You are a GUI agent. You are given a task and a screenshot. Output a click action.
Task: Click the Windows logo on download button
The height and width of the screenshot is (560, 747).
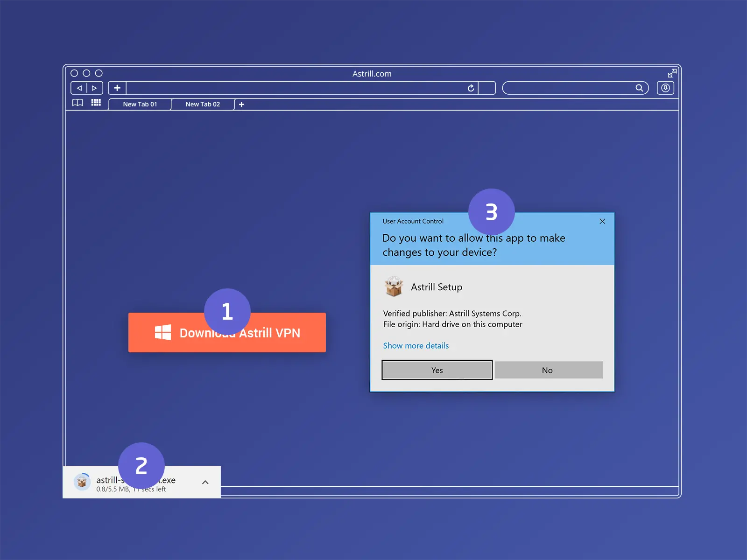pos(163,332)
